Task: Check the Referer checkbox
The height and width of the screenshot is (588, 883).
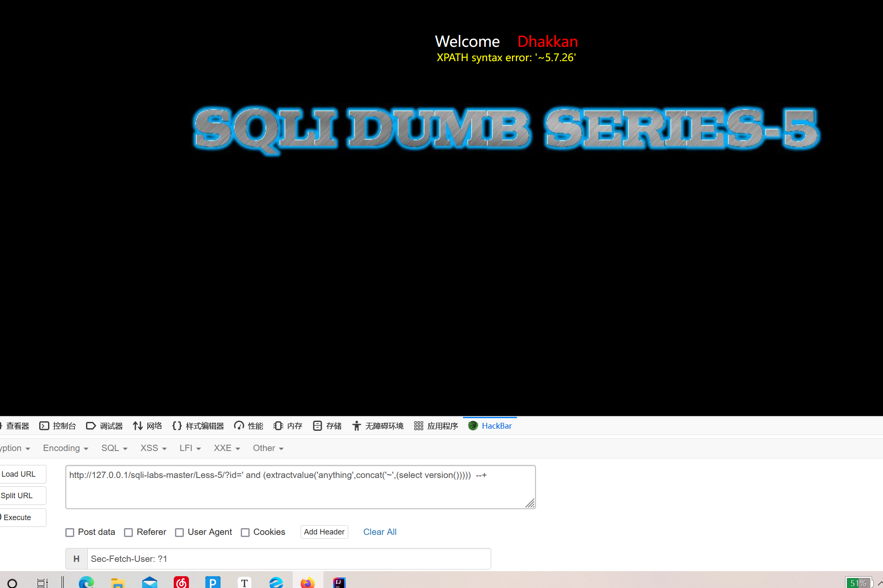Action: [x=129, y=532]
